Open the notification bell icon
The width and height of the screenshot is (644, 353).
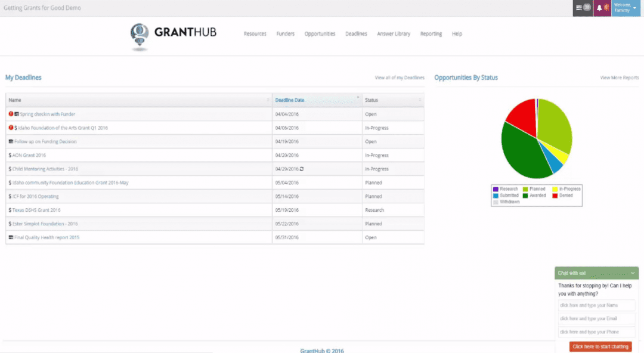tap(599, 7)
